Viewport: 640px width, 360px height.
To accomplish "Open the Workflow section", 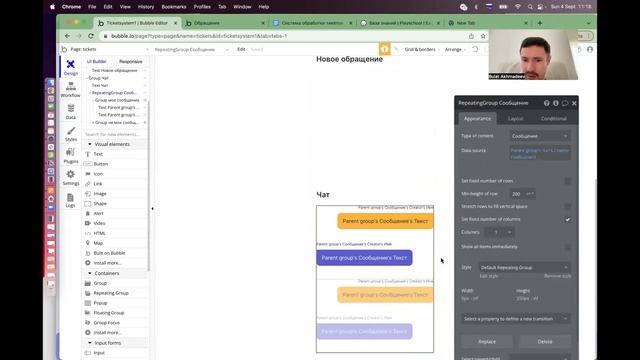I will click(71, 89).
